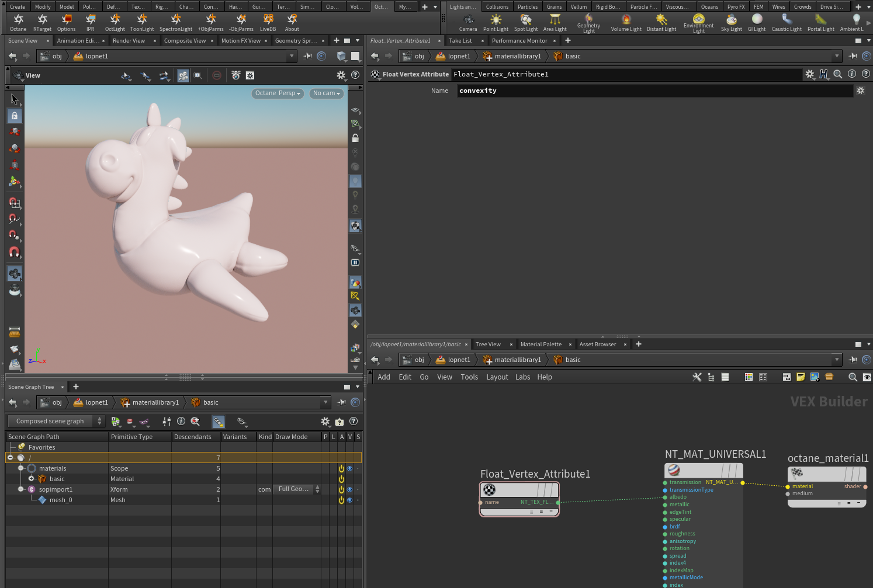Toggle visibility of sopimport1 prim
This screenshot has width=873, height=588.
pos(350,489)
